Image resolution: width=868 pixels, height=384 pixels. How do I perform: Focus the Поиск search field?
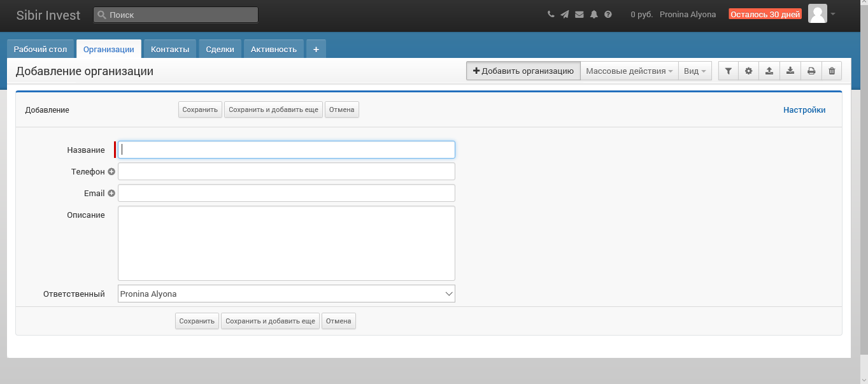point(176,15)
